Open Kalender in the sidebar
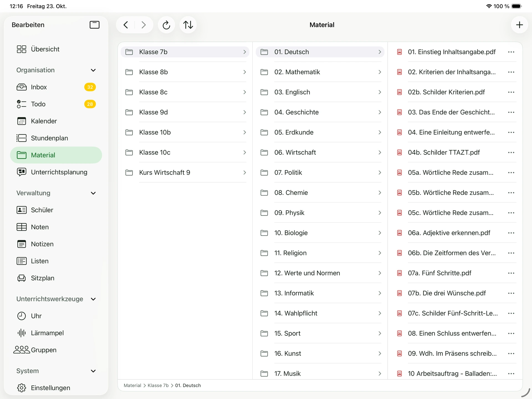This screenshot has height=399, width=532. click(56, 121)
